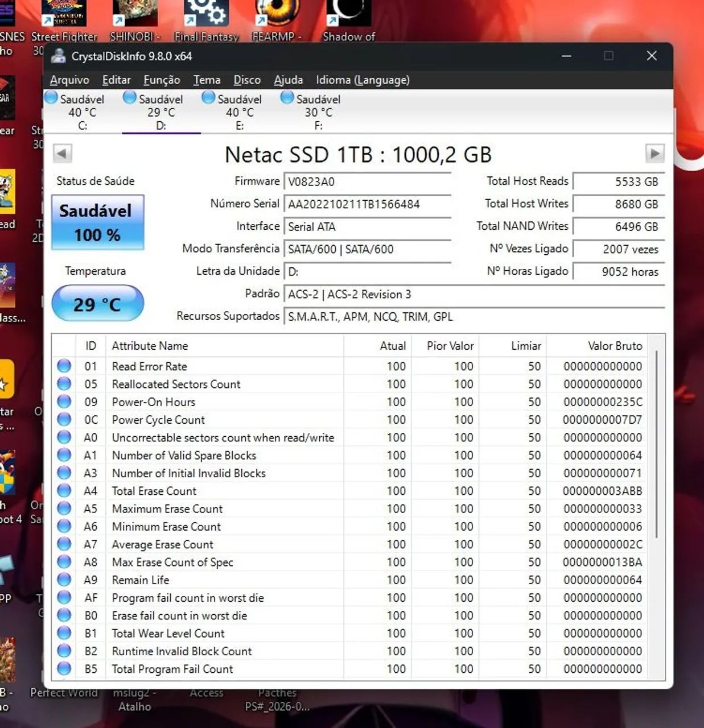Click status icon for Remain Life
The image size is (704, 728).
click(64, 580)
